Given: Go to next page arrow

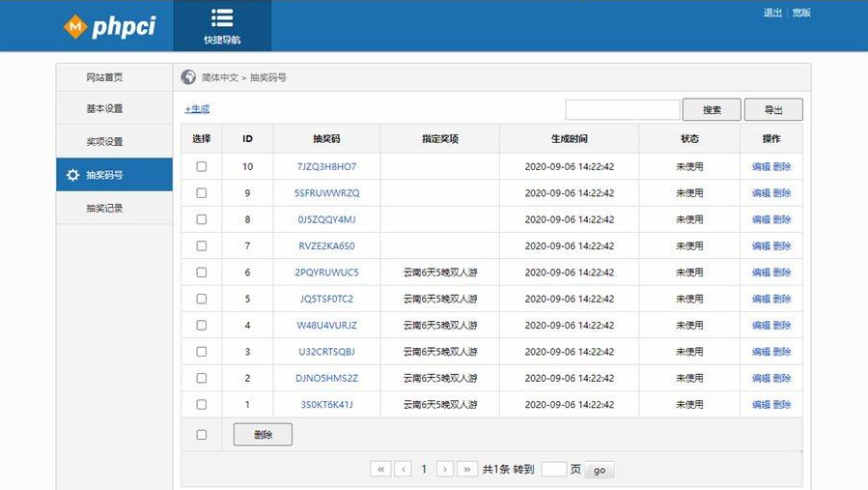Looking at the screenshot, I should coord(444,470).
